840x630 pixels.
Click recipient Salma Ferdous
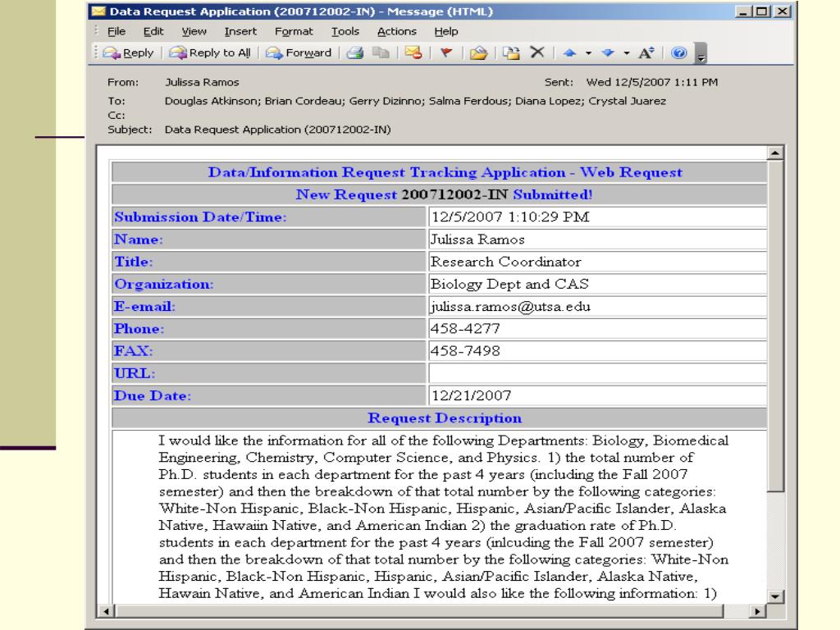coord(469,101)
